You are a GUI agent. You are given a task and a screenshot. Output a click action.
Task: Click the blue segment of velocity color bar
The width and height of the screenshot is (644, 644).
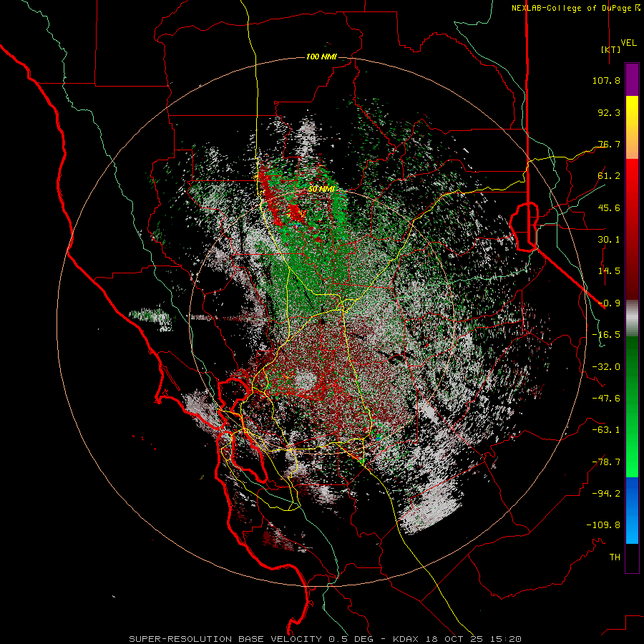pos(632,510)
